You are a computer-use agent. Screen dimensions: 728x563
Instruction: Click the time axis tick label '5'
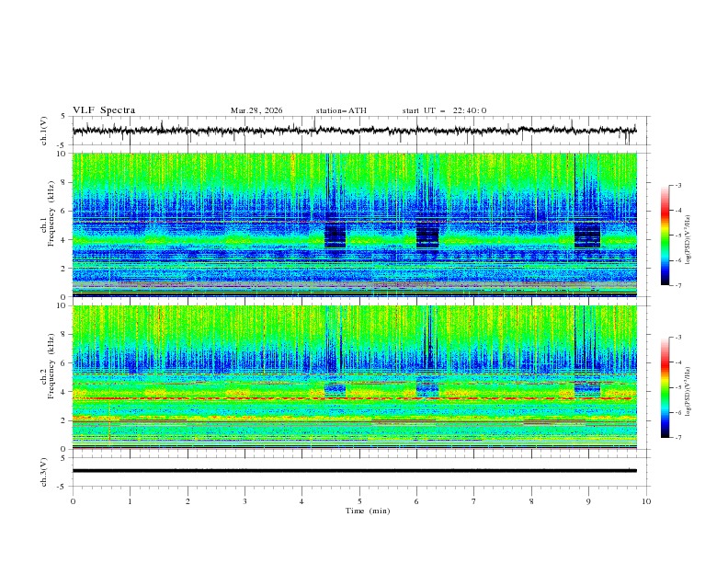tap(359, 501)
